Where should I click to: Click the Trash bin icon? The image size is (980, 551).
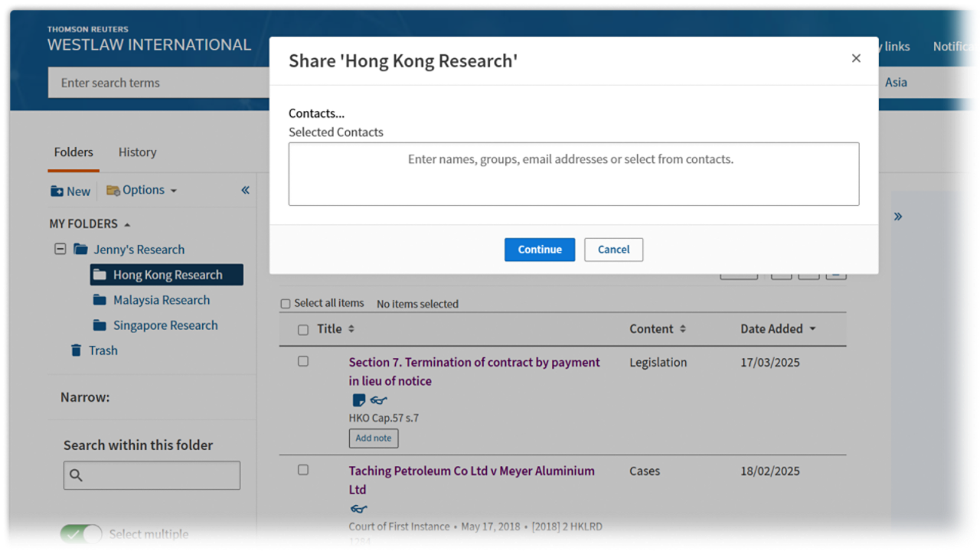tap(76, 350)
